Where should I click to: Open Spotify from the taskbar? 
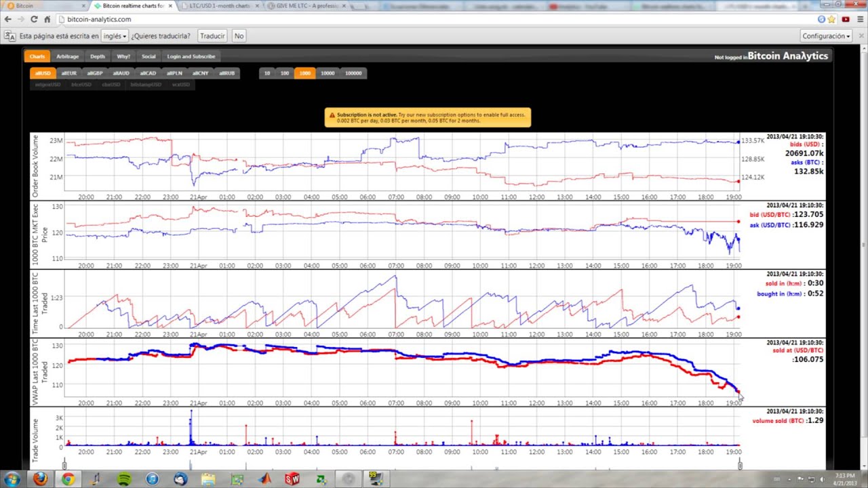click(x=124, y=479)
